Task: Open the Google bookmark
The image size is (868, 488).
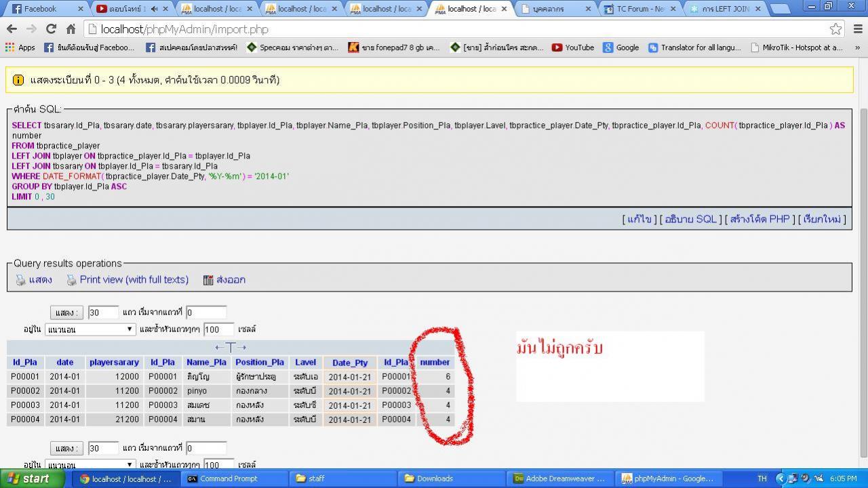Action: pos(621,47)
